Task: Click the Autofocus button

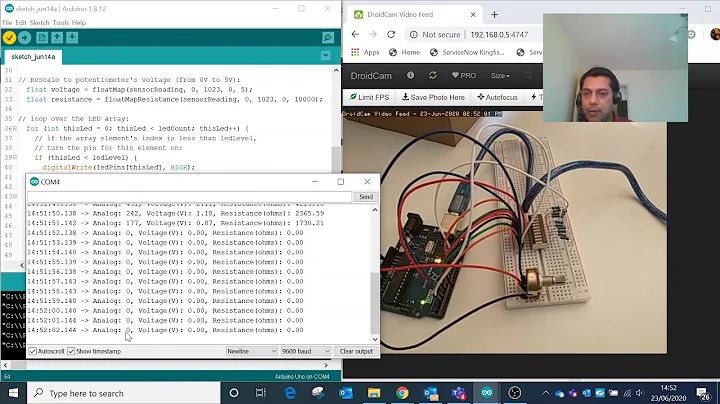Action: coord(497,97)
